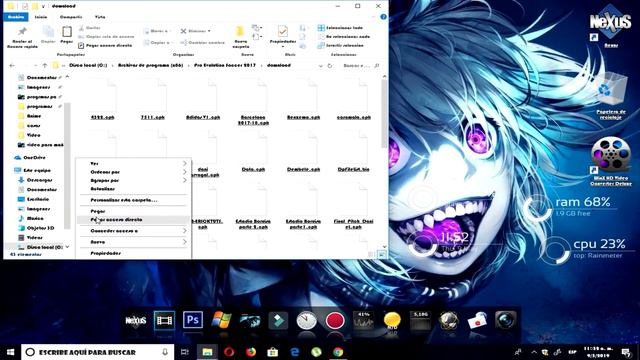Collapse the quick access list chevron
Viewport: 640px width, 360px height.
click(x=67, y=77)
